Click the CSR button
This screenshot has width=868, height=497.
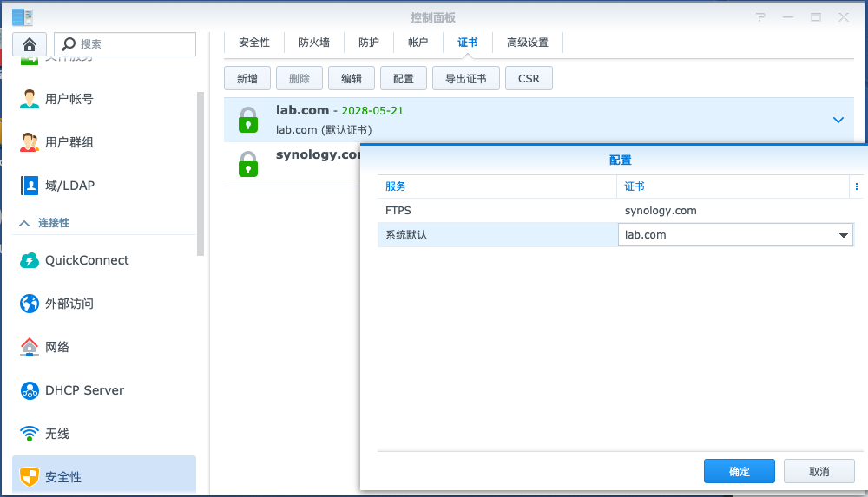tap(529, 79)
